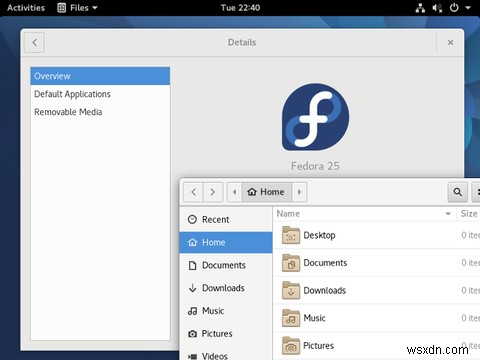
Task: Click the Home path bar button
Action: [267, 192]
